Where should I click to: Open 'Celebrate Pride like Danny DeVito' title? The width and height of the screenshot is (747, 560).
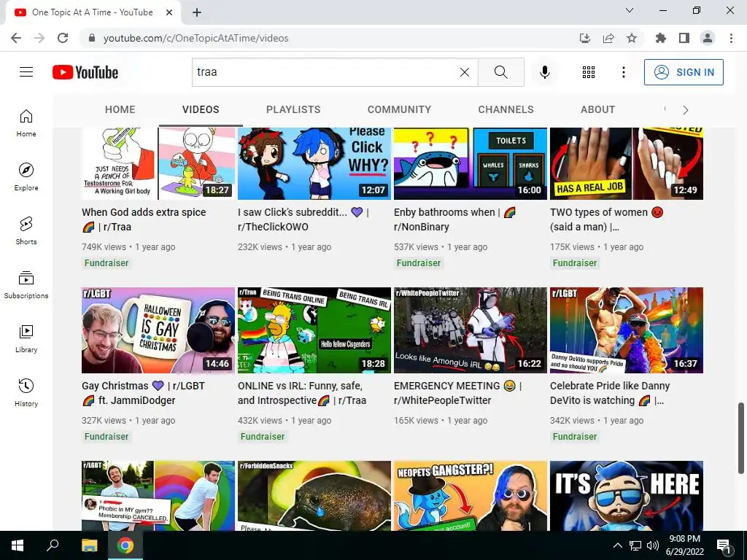610,393
